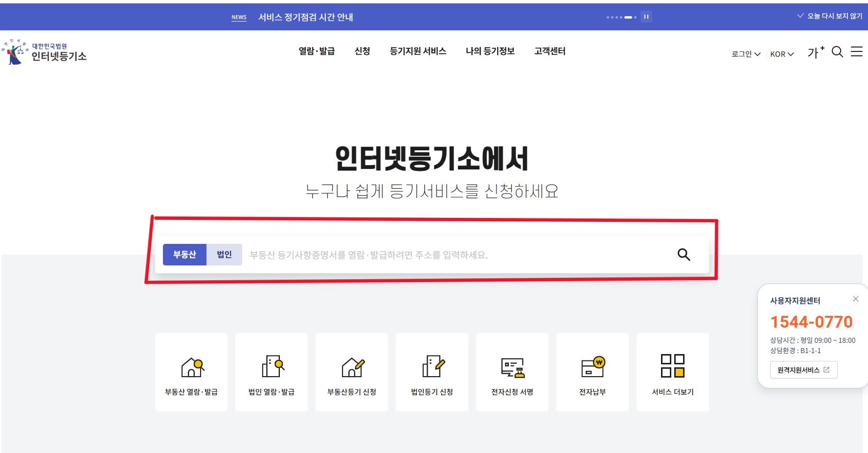This screenshot has width=868, height=453.
Task: Click the 원격지원서비스 button
Action: click(x=803, y=370)
